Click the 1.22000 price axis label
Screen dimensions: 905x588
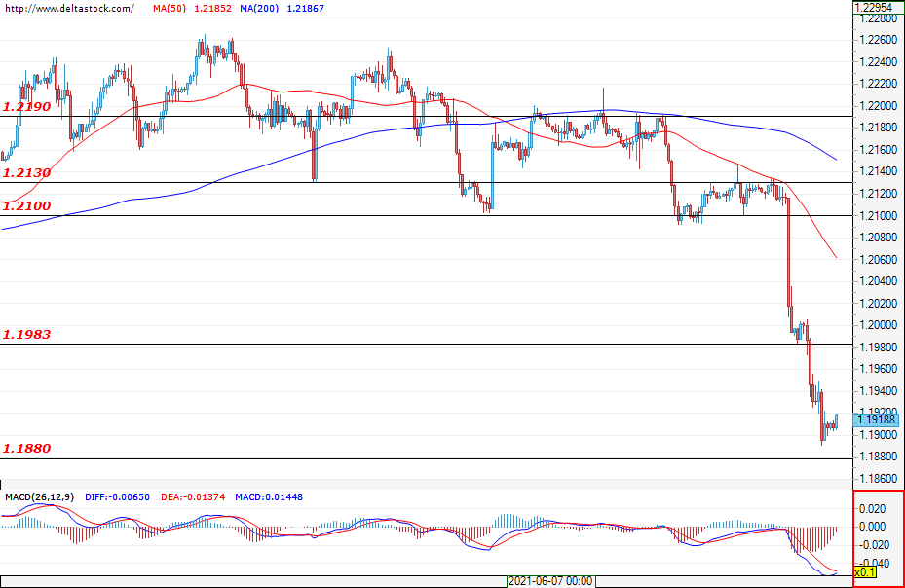879,105
